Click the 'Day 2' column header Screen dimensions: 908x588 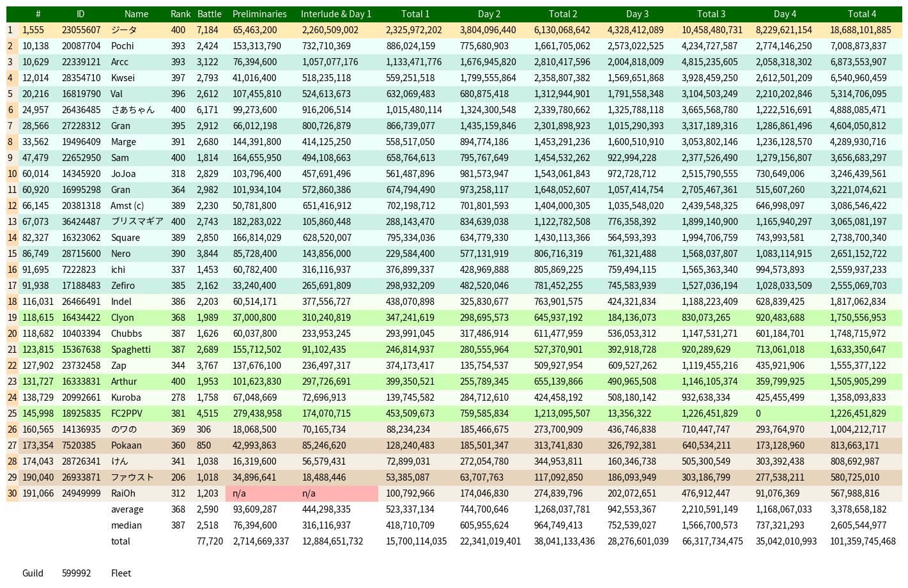489,14
